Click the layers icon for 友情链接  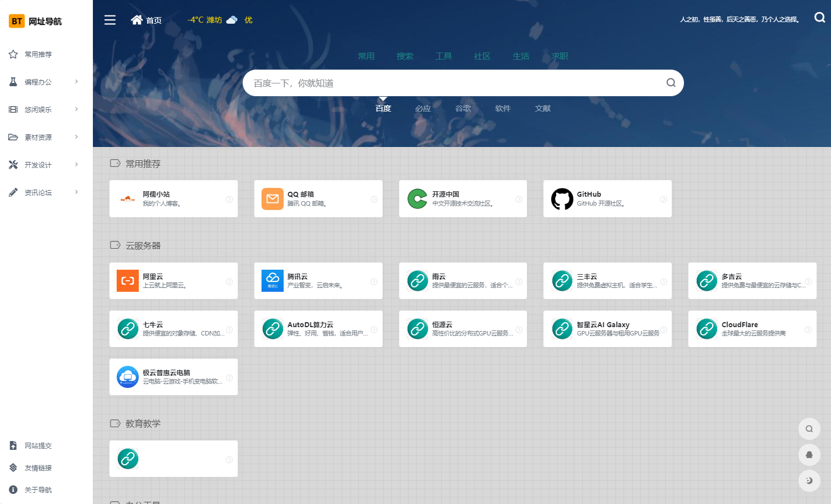pyautogui.click(x=13, y=468)
